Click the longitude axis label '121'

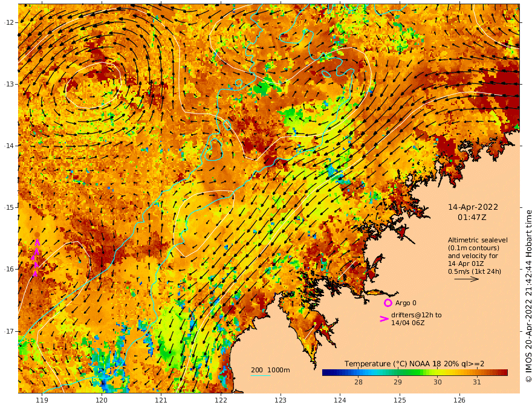161,400
